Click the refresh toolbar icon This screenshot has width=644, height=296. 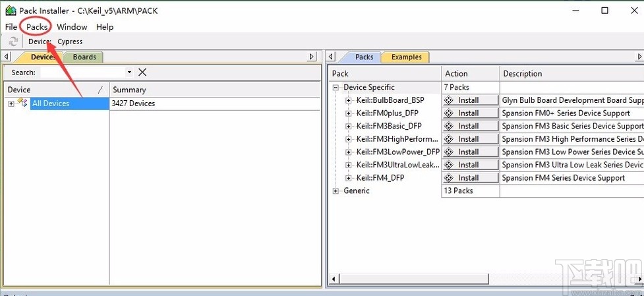point(13,42)
